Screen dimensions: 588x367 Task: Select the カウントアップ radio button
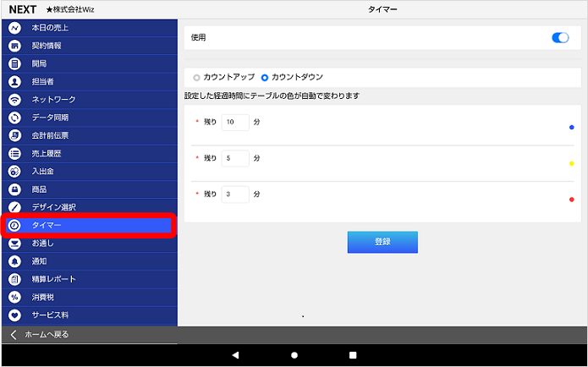[x=197, y=78]
